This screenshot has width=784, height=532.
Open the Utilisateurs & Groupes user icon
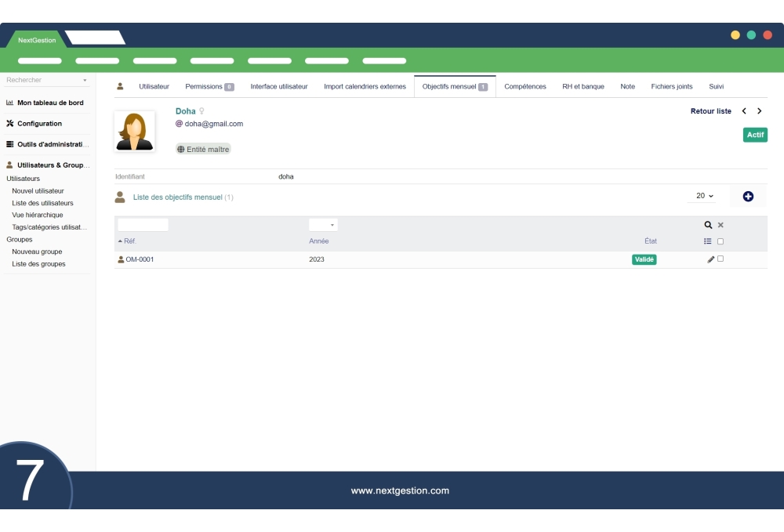tap(9, 165)
